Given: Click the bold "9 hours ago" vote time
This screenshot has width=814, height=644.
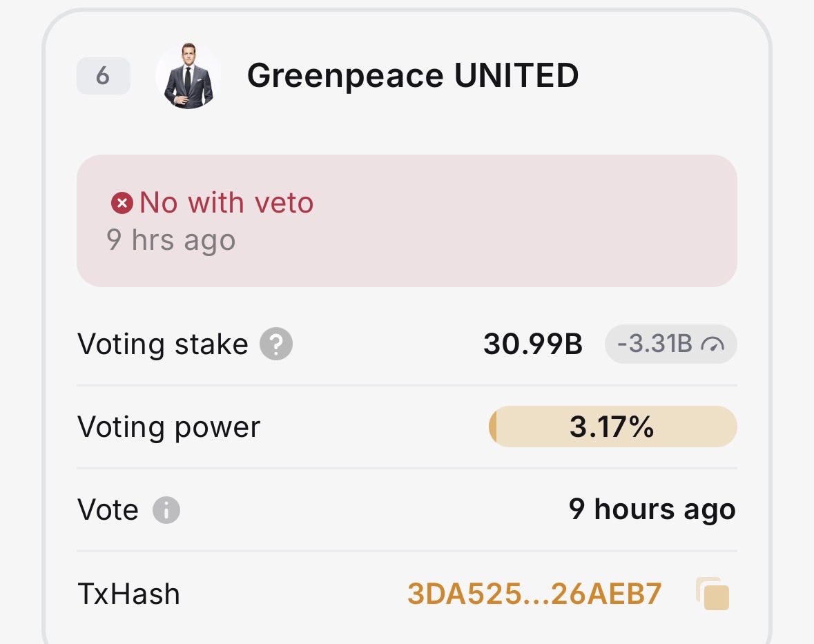Looking at the screenshot, I should 652,510.
